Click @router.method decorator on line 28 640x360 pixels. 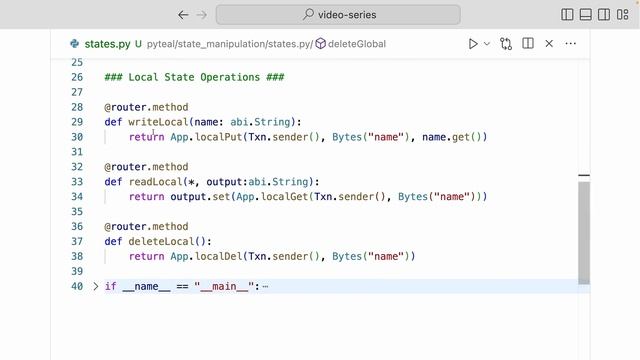(146, 107)
